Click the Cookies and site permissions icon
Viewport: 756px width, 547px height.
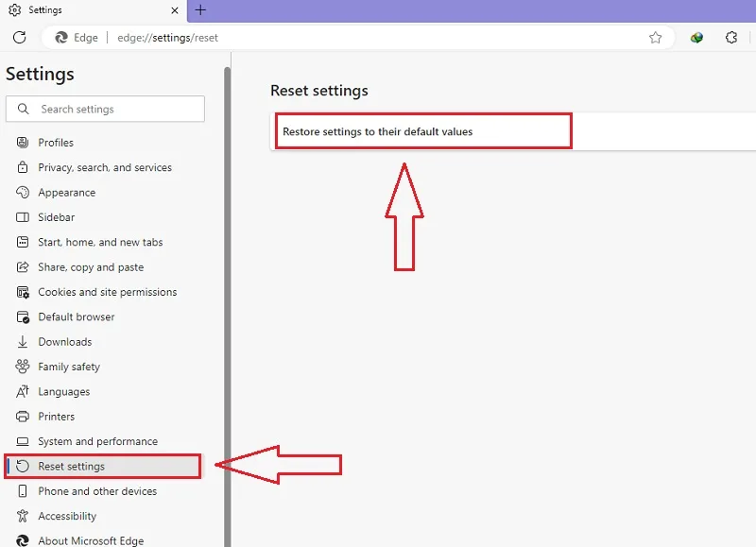point(22,292)
